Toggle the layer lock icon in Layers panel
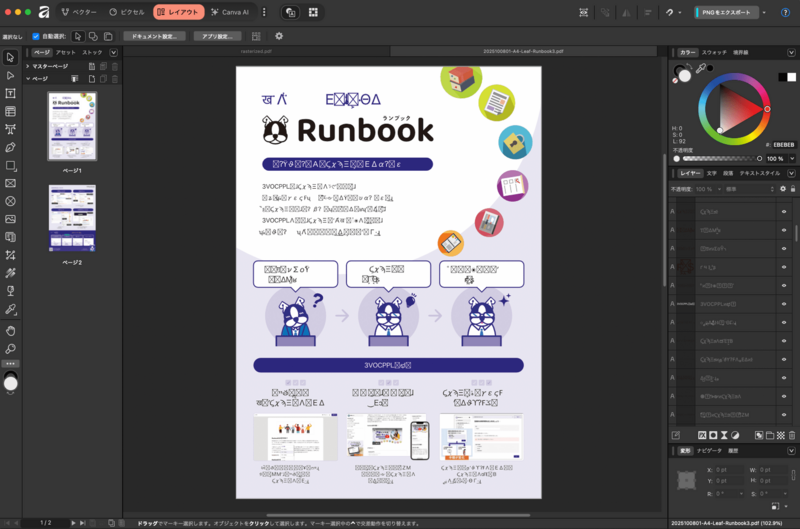Image resolution: width=800 pixels, height=529 pixels. tap(793, 189)
